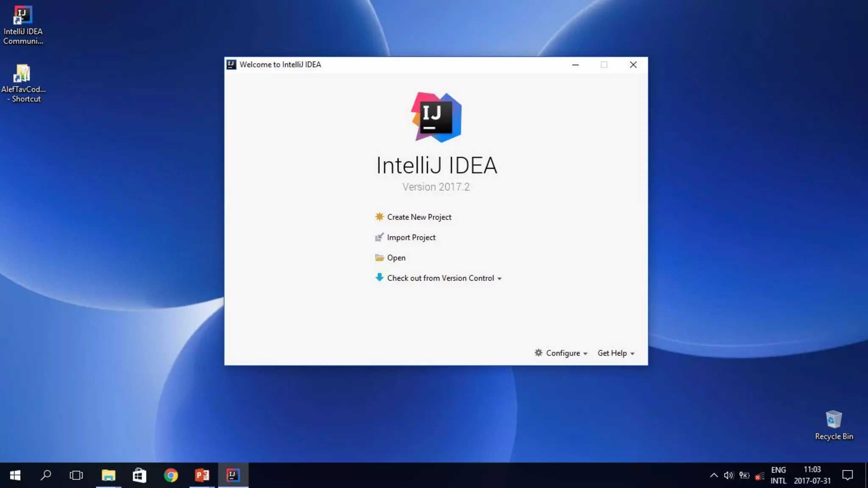Select Import Project option
The image size is (868, 488).
[411, 237]
